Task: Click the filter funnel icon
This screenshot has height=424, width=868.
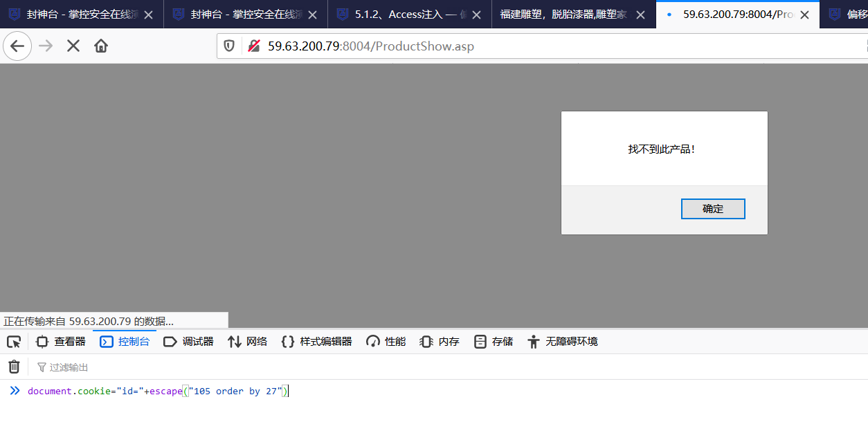Action: 42,367
